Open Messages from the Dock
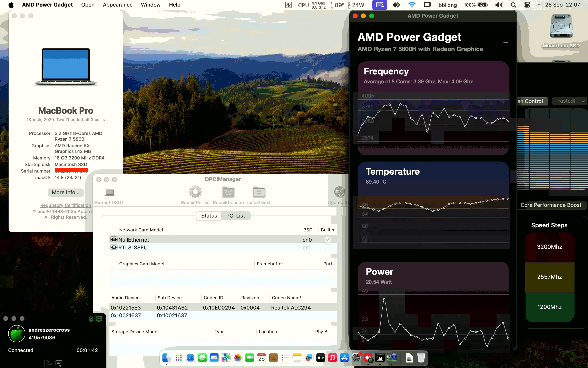Screen dimensions: 588x368 [202, 358]
